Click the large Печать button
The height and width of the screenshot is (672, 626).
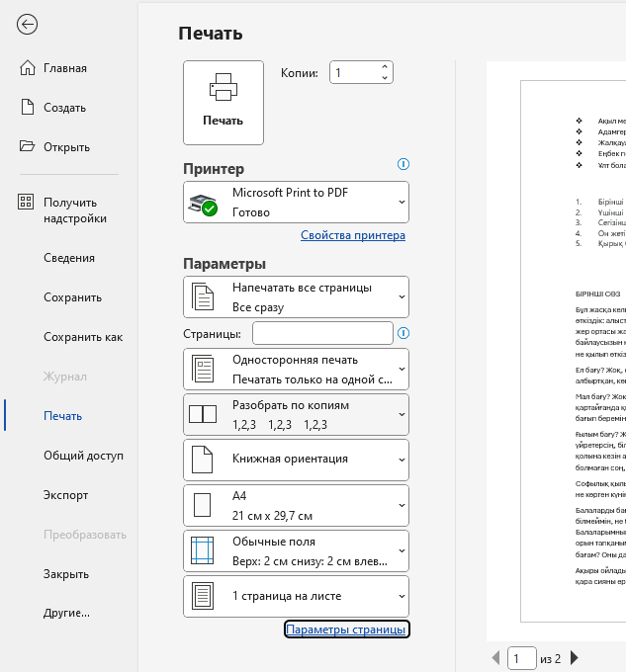[x=224, y=102]
